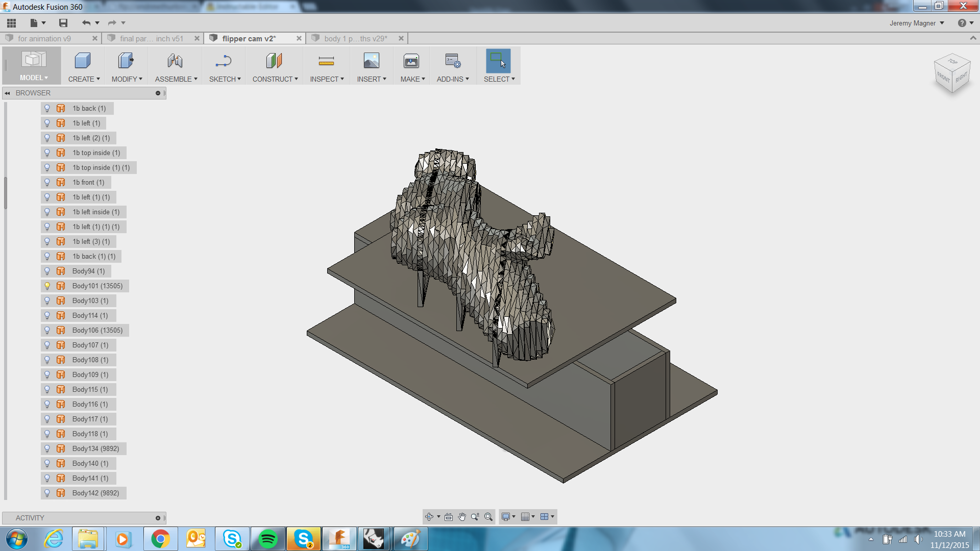
Task: Hide Body101 (13505) with its lit bulb
Action: click(x=47, y=286)
